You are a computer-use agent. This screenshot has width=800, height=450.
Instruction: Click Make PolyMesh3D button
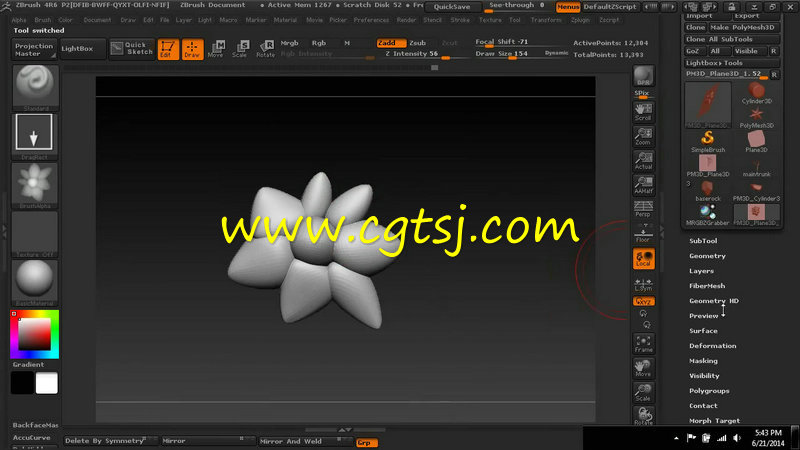(744, 27)
